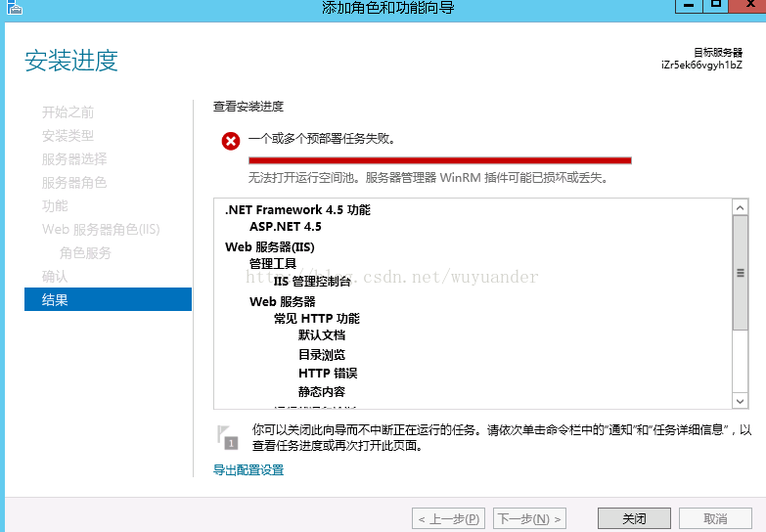Select the 安装类型 wizard step
The image size is (766, 532).
[68, 136]
